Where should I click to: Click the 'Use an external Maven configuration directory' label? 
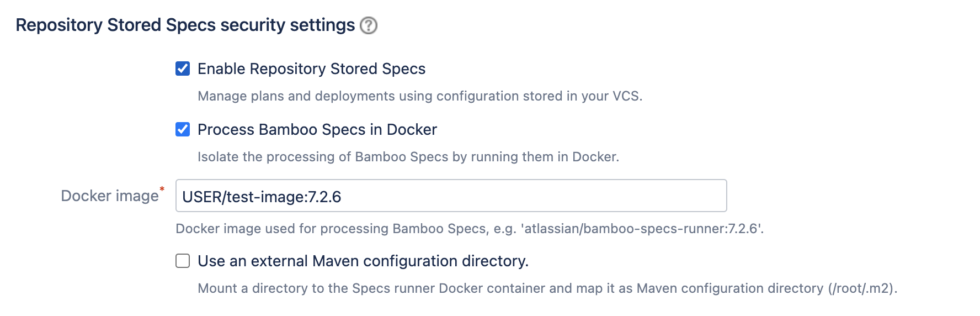363,261
